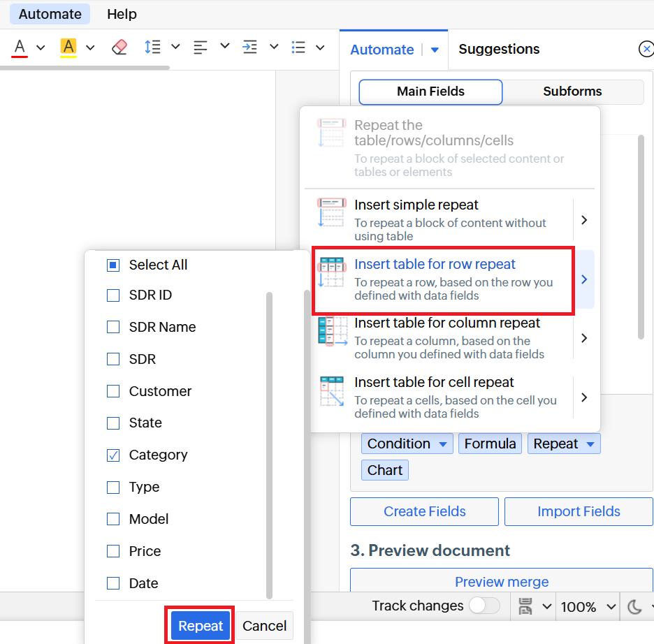Expand the Condition field dropdown
The width and height of the screenshot is (654, 644).
(443, 444)
